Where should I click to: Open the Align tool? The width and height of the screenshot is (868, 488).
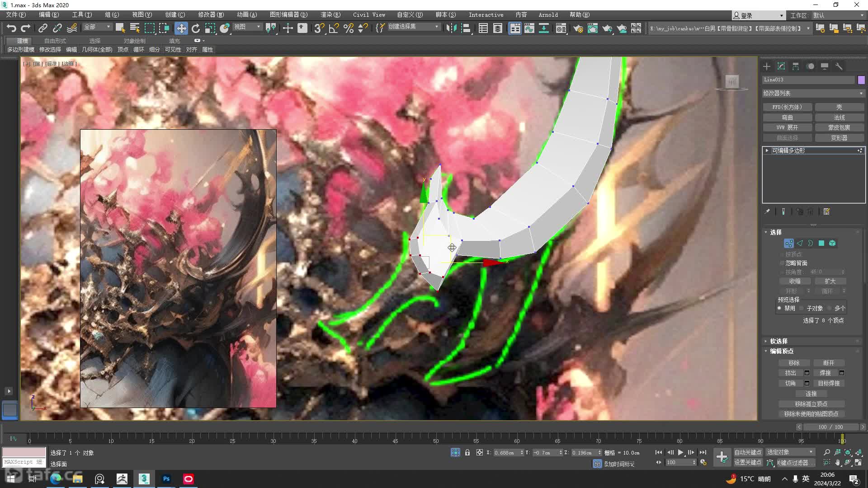pos(466,28)
